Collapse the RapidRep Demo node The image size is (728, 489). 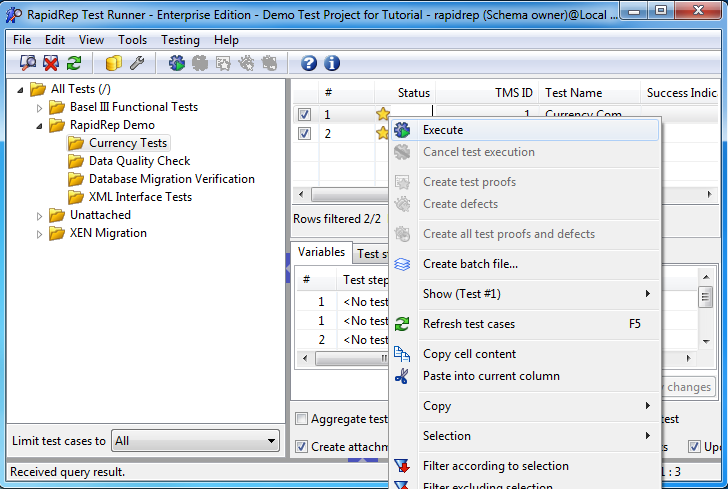pos(39,126)
